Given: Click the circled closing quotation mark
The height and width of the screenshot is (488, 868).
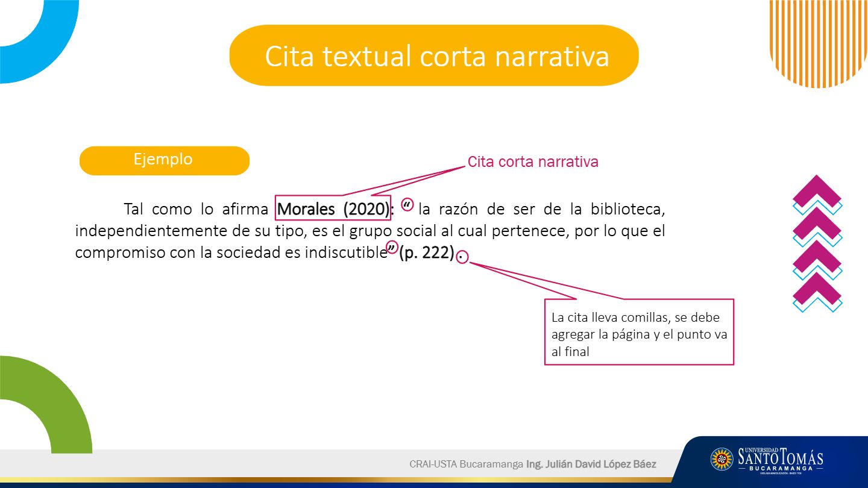Looking at the screenshot, I should [x=392, y=248].
